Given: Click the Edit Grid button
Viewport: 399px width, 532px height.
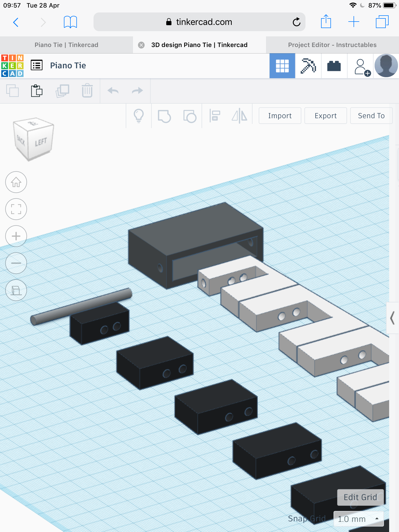Looking at the screenshot, I should [360, 497].
